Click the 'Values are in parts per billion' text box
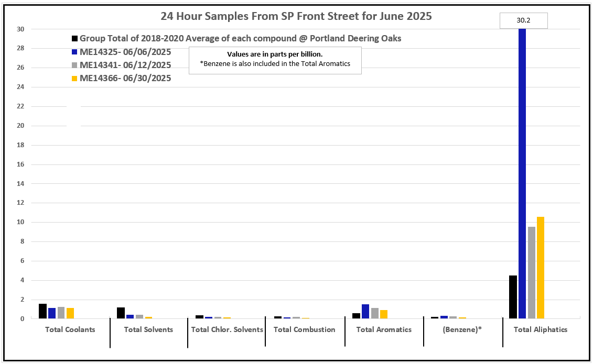Viewport: 593px width, 364px height. click(x=275, y=59)
